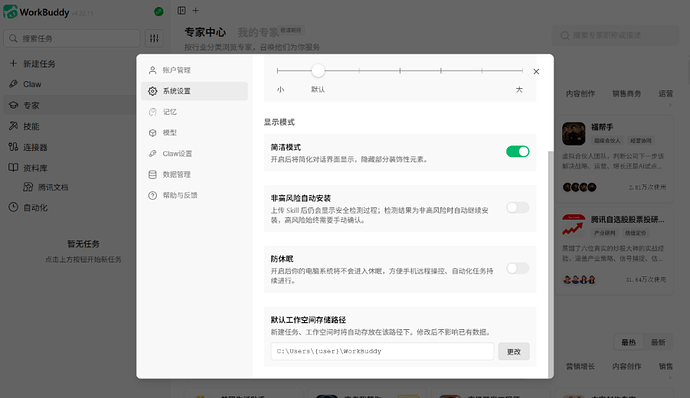690x398 pixels.
Task: Click the 记忆 brain icon
Action: point(152,112)
